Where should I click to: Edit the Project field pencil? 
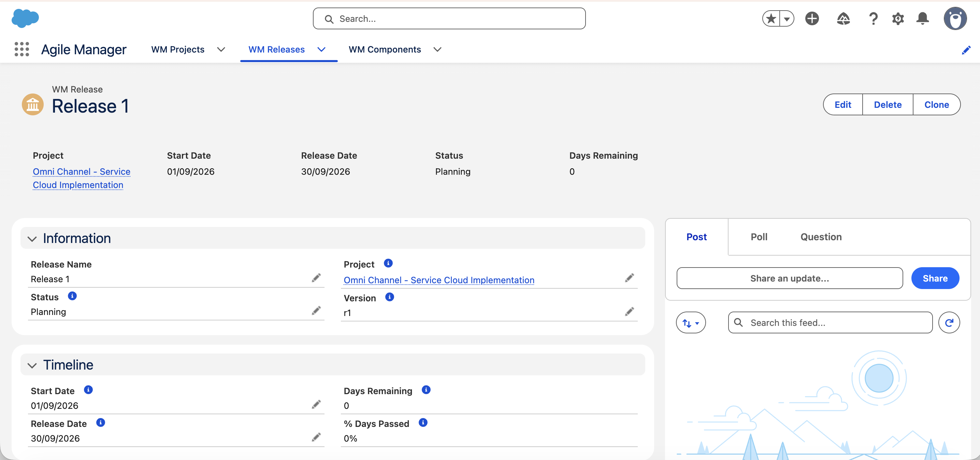629,278
